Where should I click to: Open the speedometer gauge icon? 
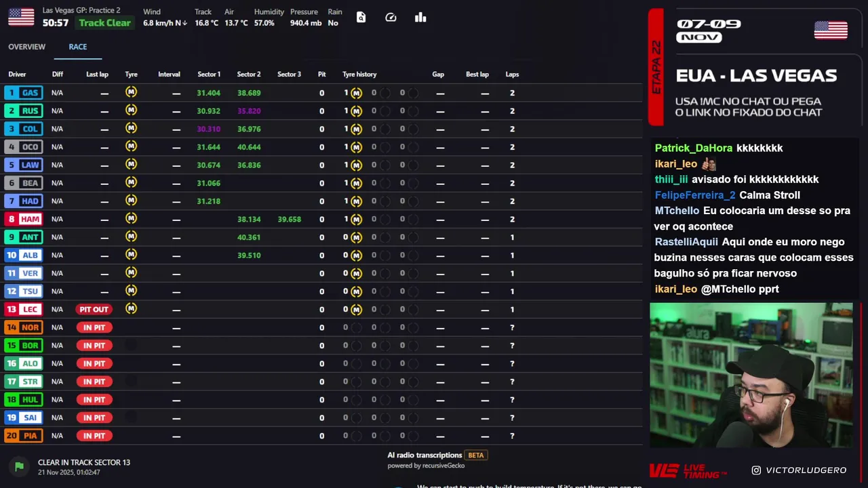391,18
